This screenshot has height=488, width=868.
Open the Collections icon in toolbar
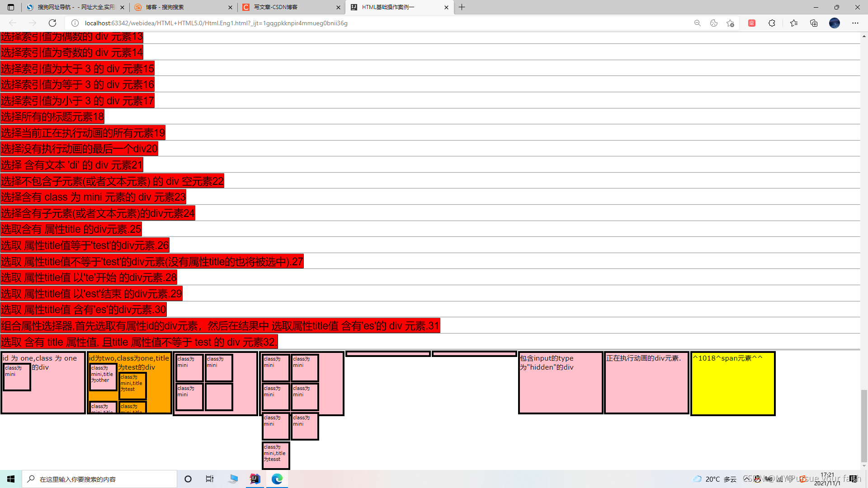point(814,23)
